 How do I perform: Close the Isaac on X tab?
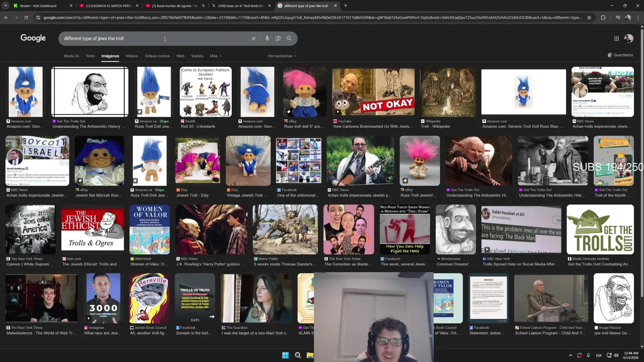[x=269, y=6]
